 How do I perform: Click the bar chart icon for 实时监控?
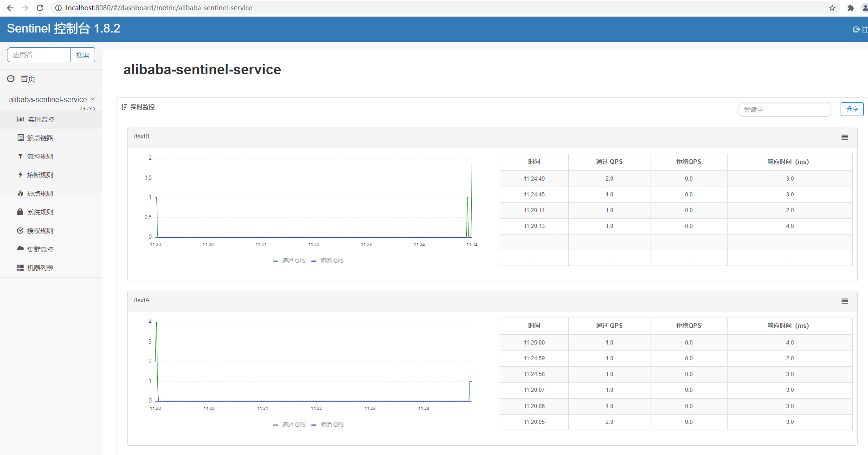tap(20, 119)
